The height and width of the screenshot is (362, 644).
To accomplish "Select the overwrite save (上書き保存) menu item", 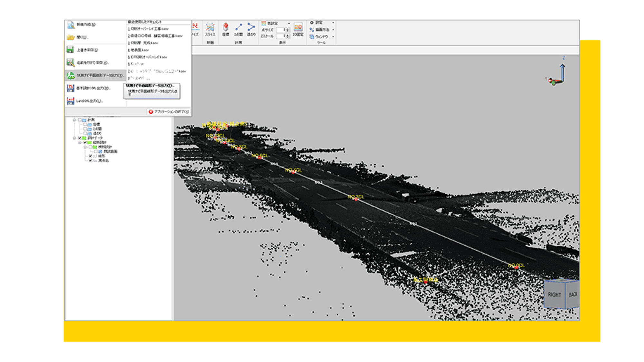I will click(87, 50).
